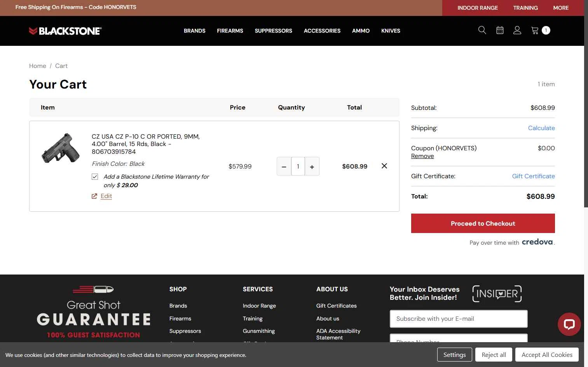588x367 pixels.
Task: Open cookie Settings
Action: [x=454, y=355]
